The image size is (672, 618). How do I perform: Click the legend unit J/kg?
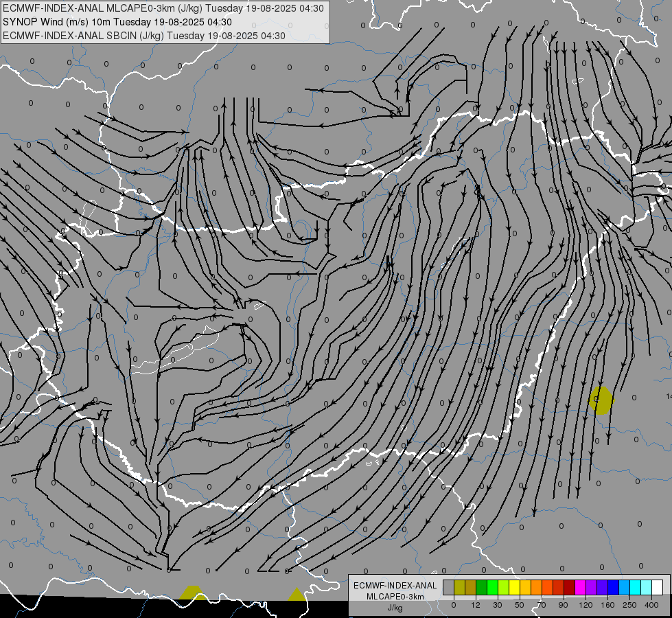(x=395, y=608)
